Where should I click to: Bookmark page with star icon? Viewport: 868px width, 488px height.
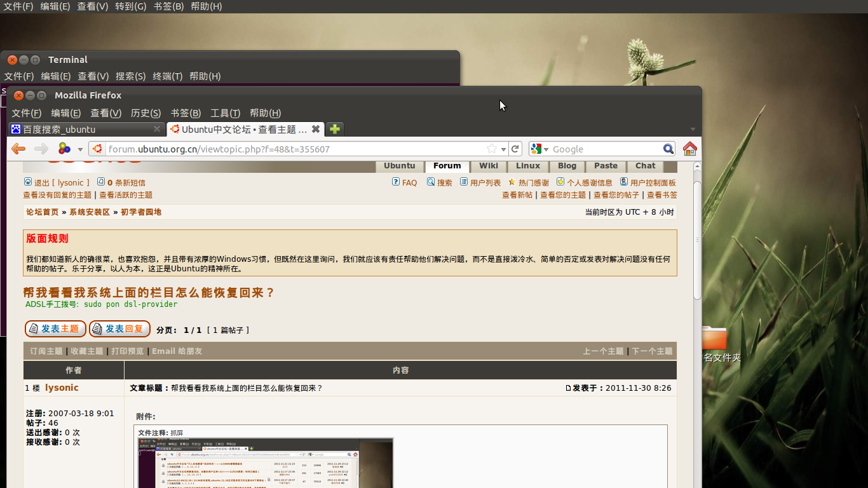pos(491,149)
